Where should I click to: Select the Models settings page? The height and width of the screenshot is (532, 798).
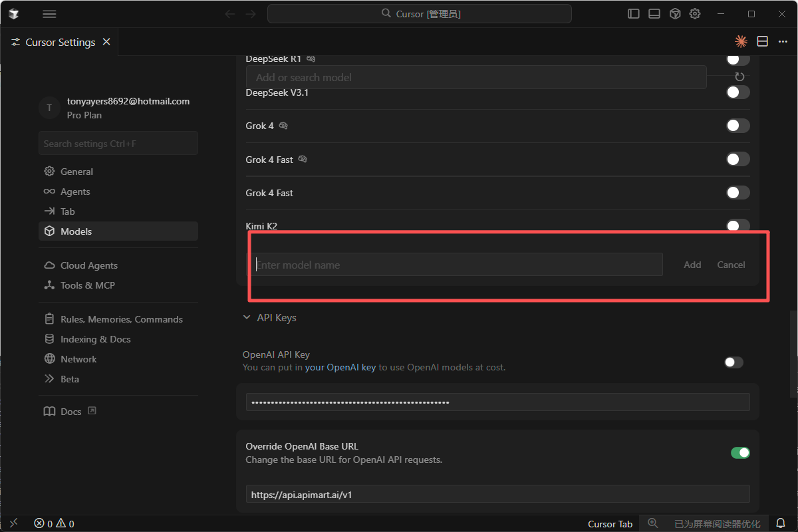click(x=118, y=231)
